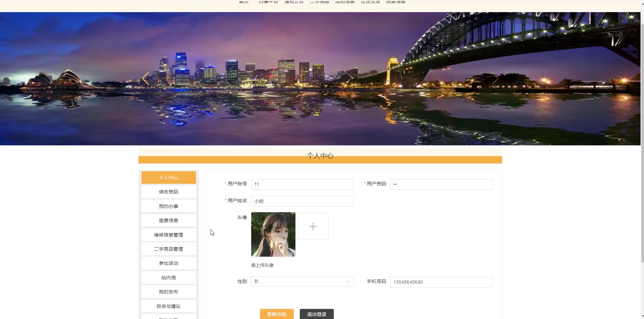The width and height of the screenshot is (644, 319).
Task: Open 二手商品管理 sidebar item
Action: [x=168, y=249]
